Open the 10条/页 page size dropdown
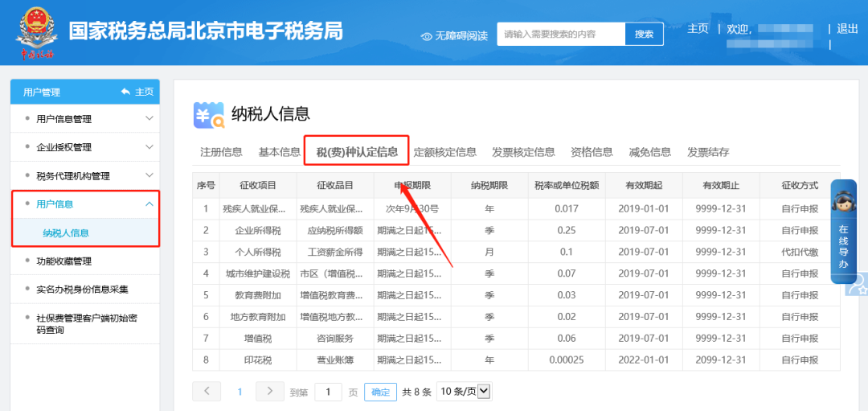Viewport: 868px width, 411px height. coord(464,392)
